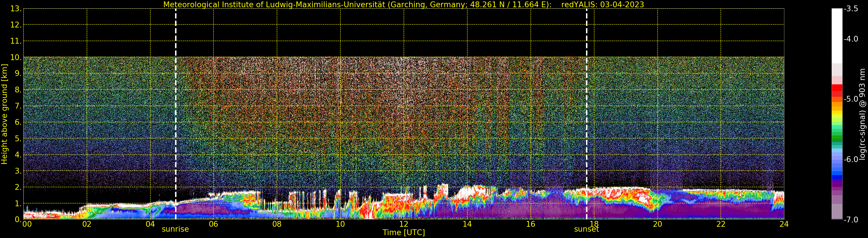Click the '2.' height axis tick label

coord(18,187)
